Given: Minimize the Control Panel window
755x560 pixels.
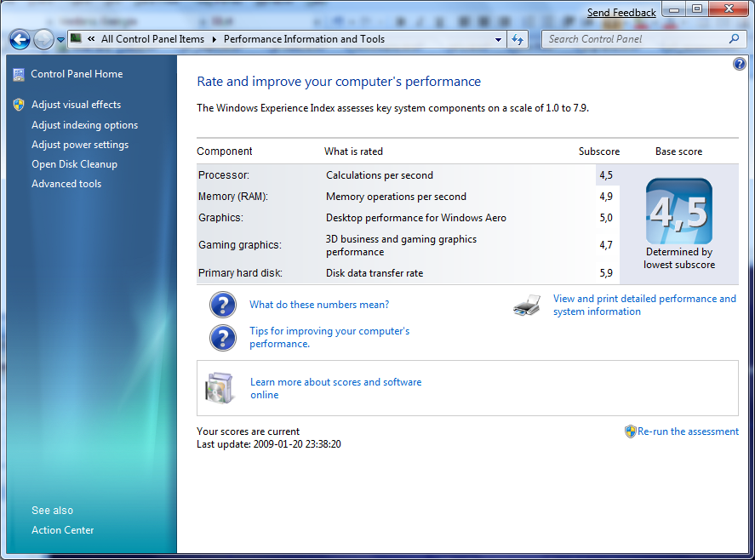Looking at the screenshot, I should click(x=674, y=9).
